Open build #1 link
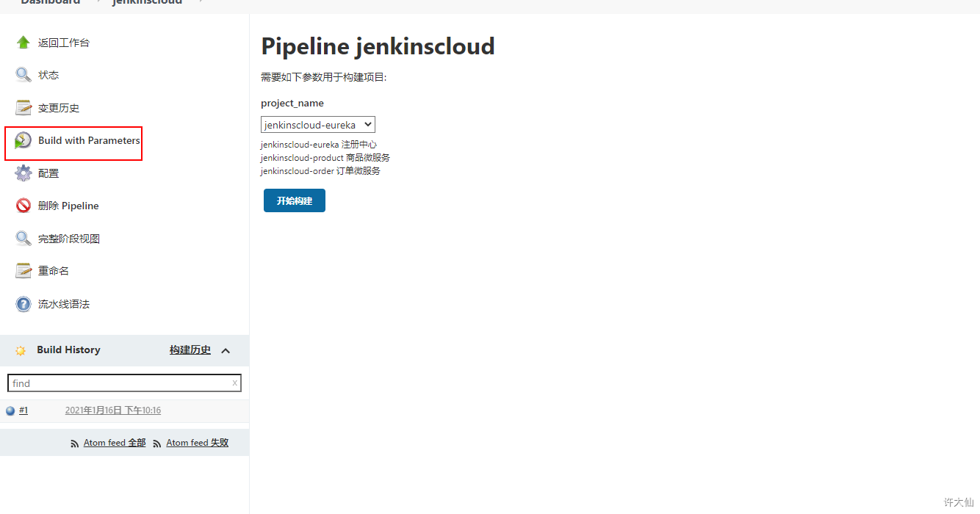Viewport: 980px width, 514px height. coord(24,410)
